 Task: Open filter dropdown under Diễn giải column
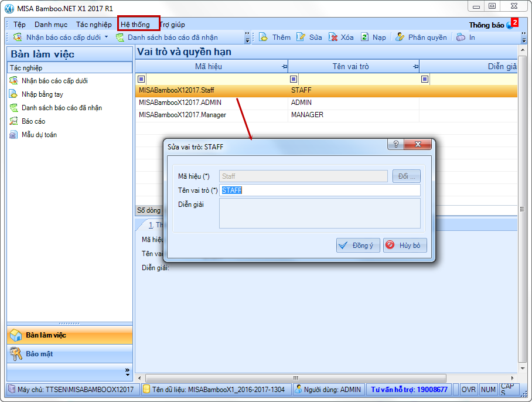click(x=425, y=79)
